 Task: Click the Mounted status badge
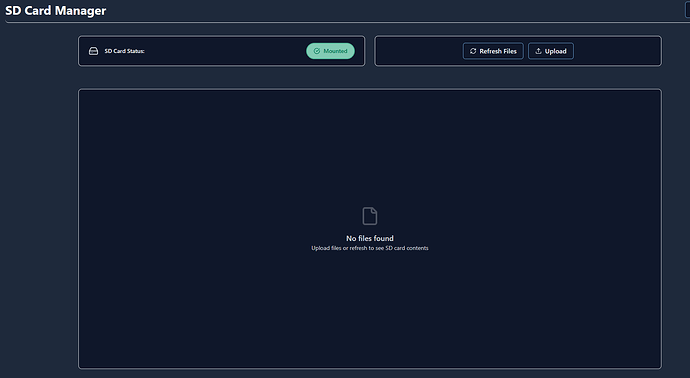coord(330,51)
